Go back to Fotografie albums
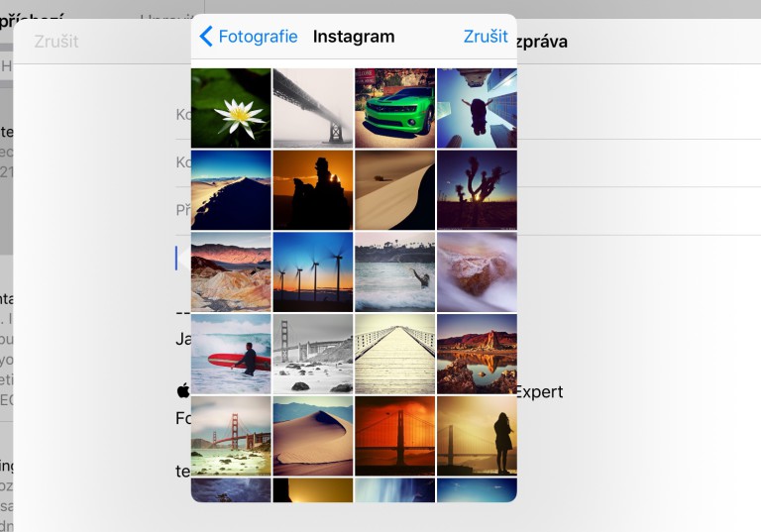This screenshot has width=761, height=532. [249, 37]
